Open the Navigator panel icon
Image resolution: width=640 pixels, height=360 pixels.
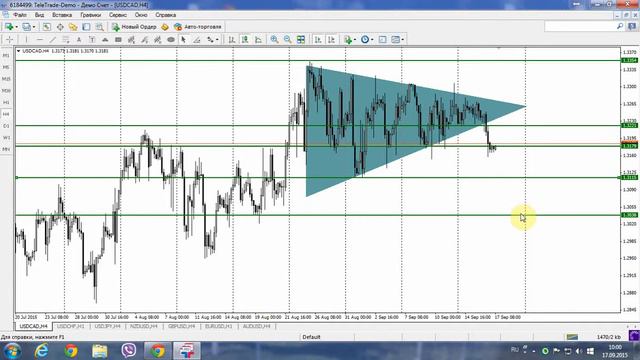click(73, 27)
